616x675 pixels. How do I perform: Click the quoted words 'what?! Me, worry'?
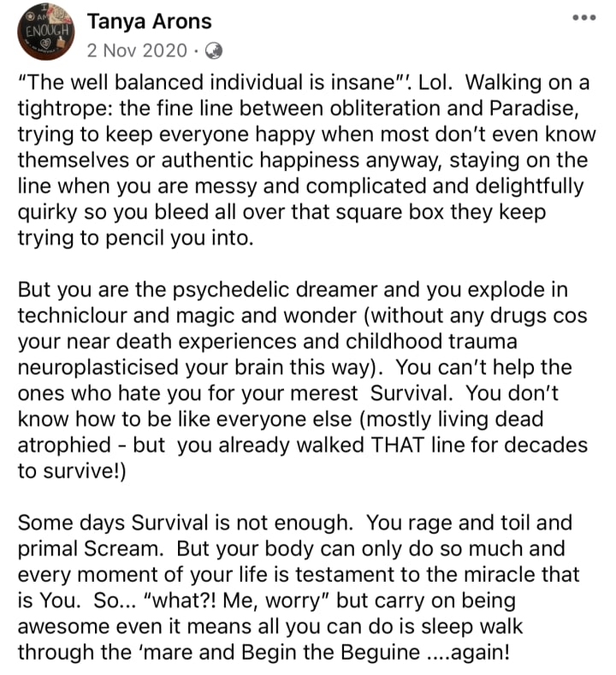click(x=235, y=601)
